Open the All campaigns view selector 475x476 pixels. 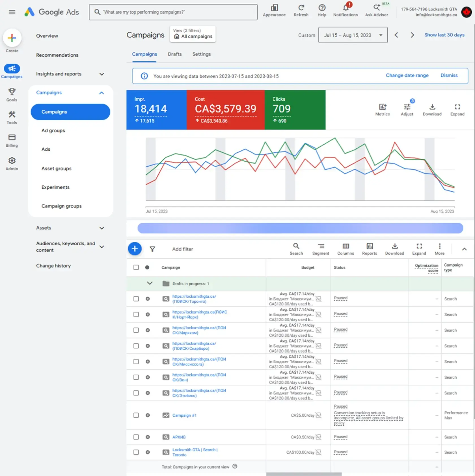(x=193, y=34)
